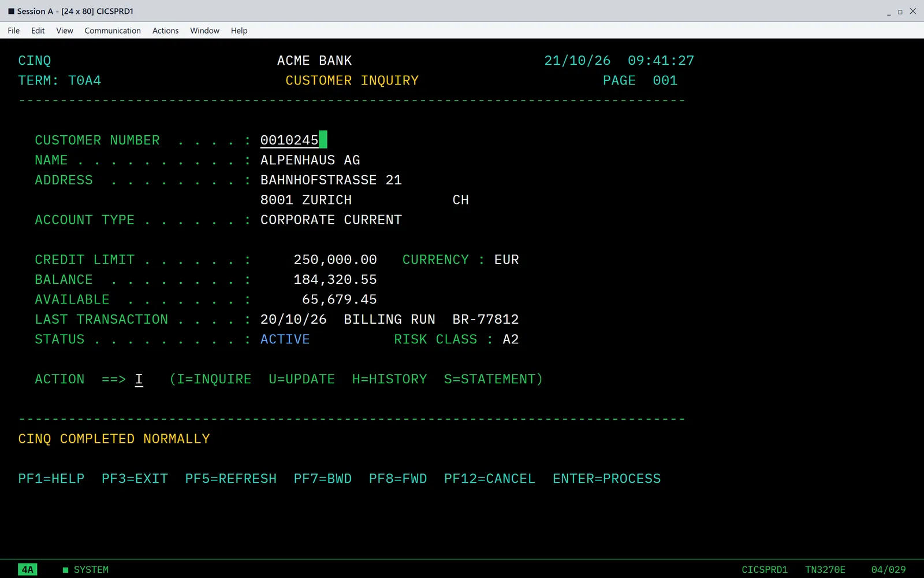Click the CINQ COMPLETED NORMALLY message
The width and height of the screenshot is (924, 578).
click(114, 439)
